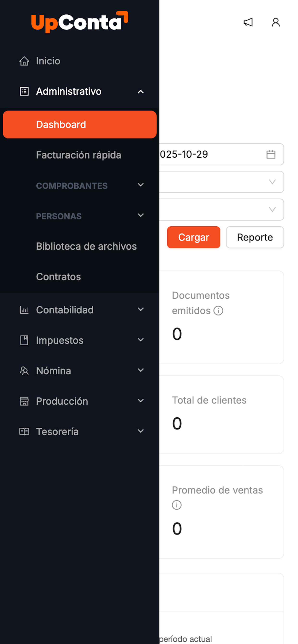Click the date field showing 025-10-29

[x=221, y=154]
